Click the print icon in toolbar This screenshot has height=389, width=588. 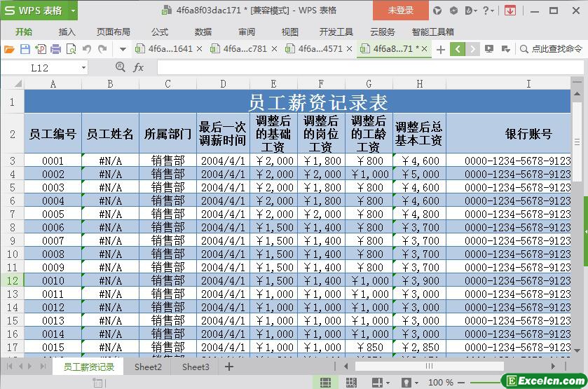click(x=55, y=49)
